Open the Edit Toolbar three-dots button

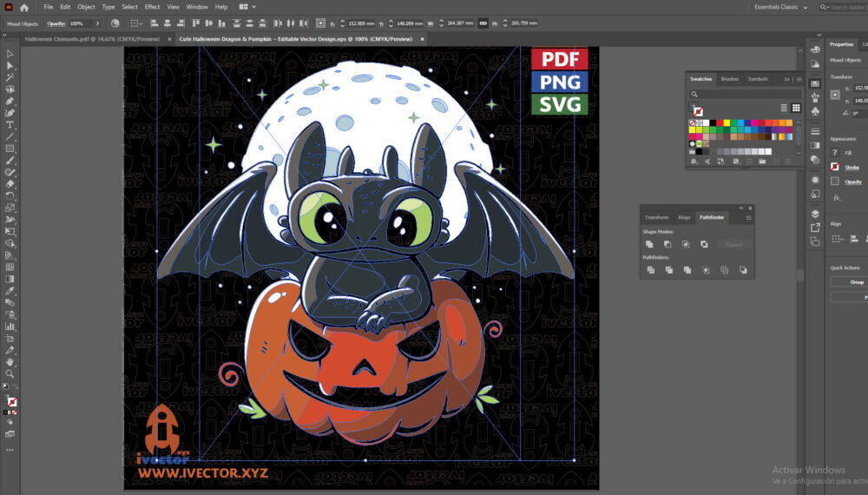(x=10, y=450)
